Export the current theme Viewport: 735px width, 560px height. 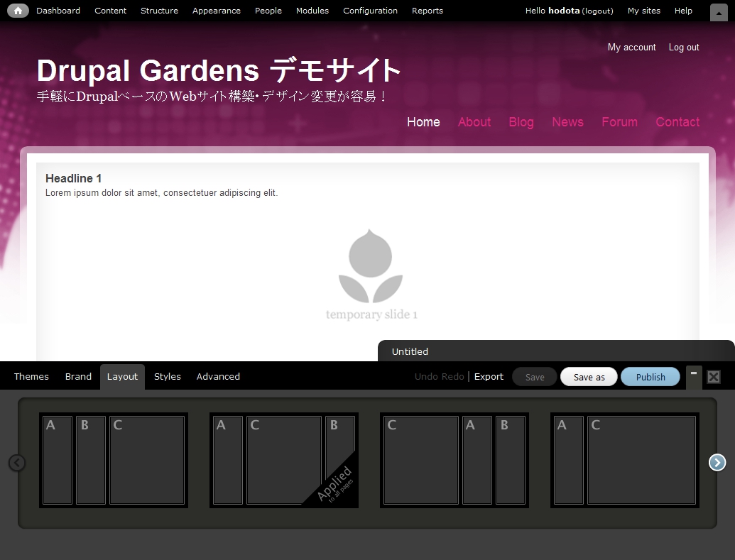click(x=489, y=376)
